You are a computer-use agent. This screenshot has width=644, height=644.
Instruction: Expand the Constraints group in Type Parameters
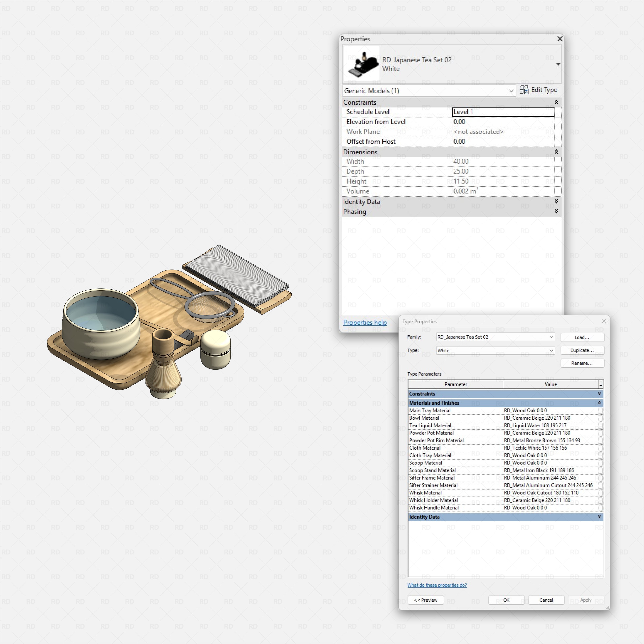(x=599, y=394)
